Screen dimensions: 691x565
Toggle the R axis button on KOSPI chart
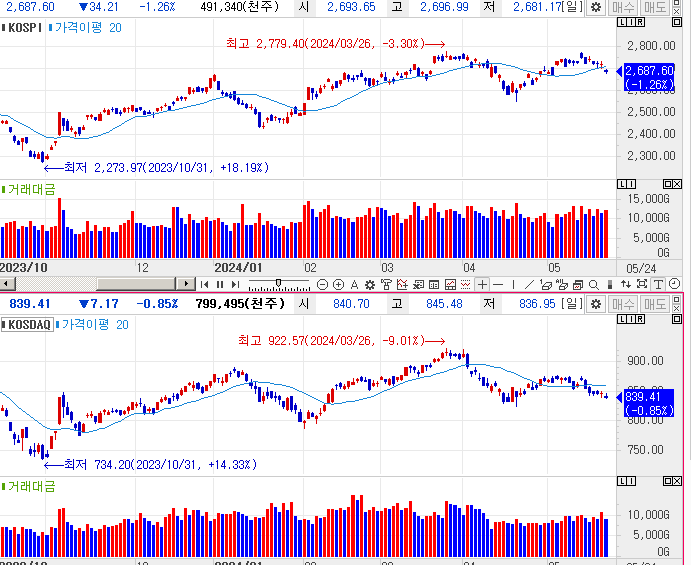[x=640, y=22]
